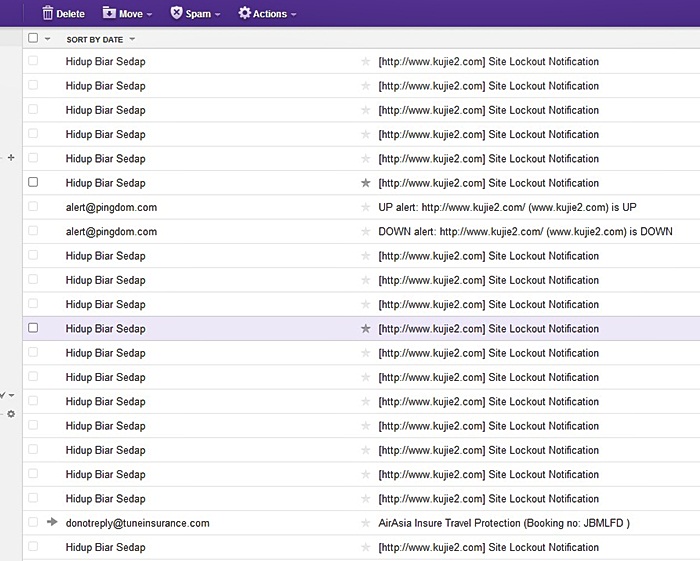Screen dimensions: 700x561
Task: Select checkbox of the UP alert pingdom email
Action: click(x=33, y=207)
